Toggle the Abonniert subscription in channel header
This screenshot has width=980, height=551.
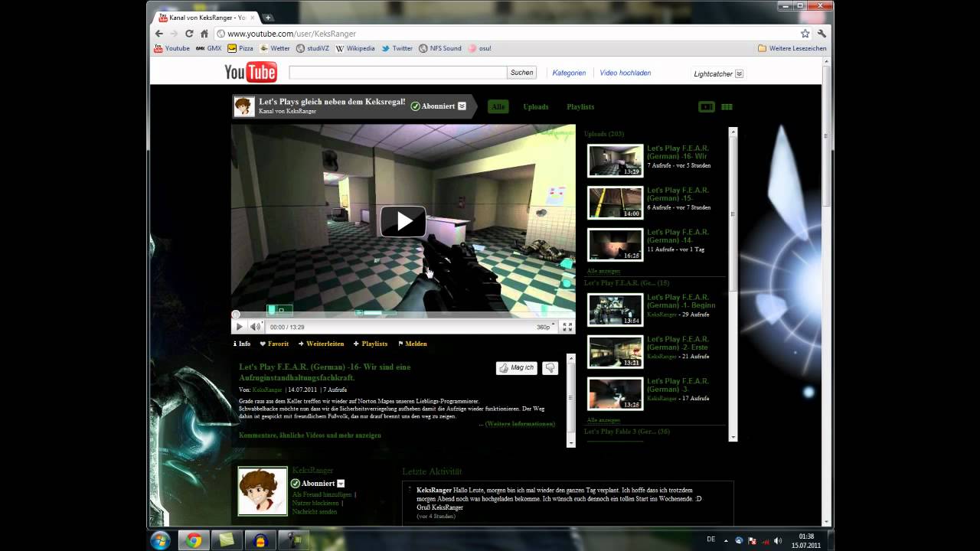click(433, 106)
